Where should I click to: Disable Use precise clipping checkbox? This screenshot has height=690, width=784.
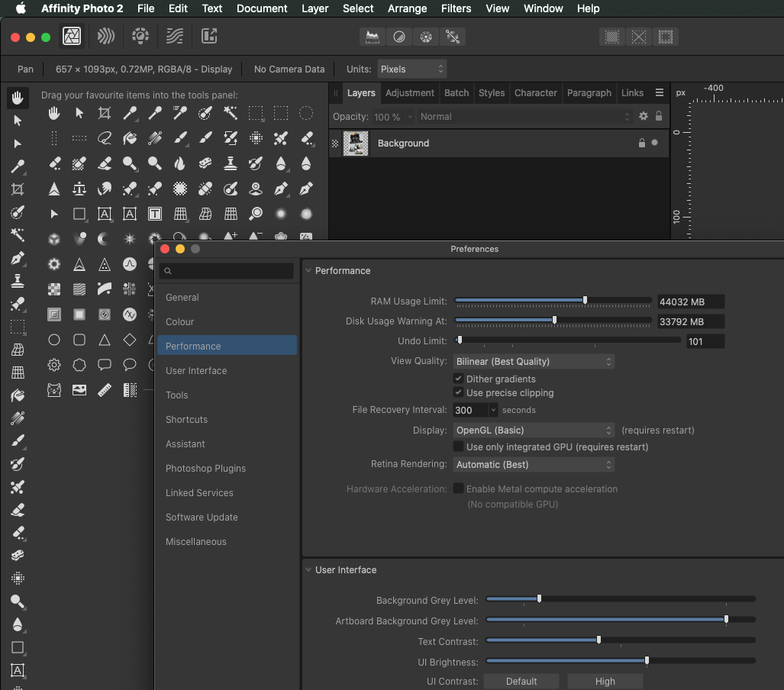(x=459, y=392)
